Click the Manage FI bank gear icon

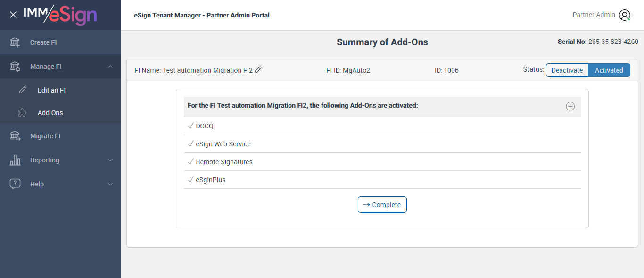[15, 67]
